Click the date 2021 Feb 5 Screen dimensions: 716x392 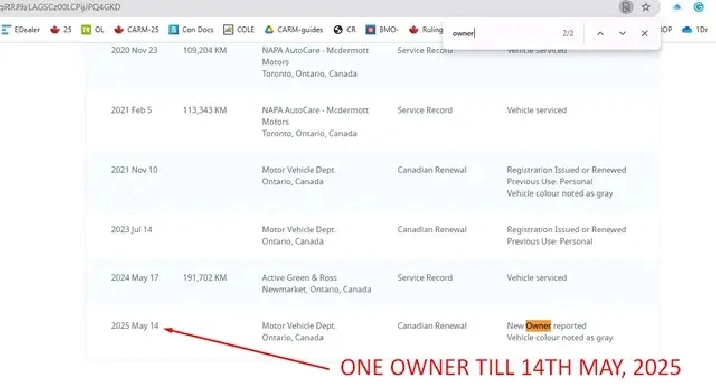click(x=132, y=110)
